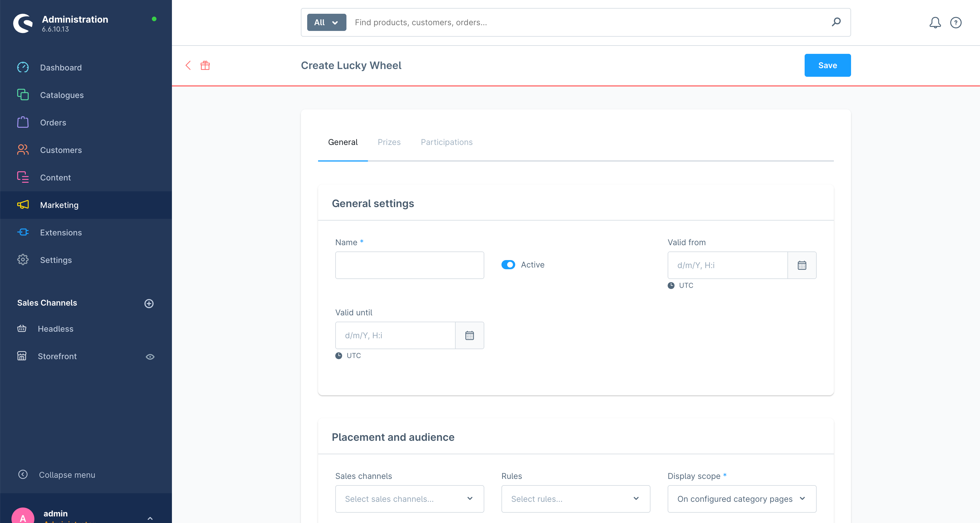The width and height of the screenshot is (980, 523).
Task: Switch to the Participations tab
Action: click(446, 142)
